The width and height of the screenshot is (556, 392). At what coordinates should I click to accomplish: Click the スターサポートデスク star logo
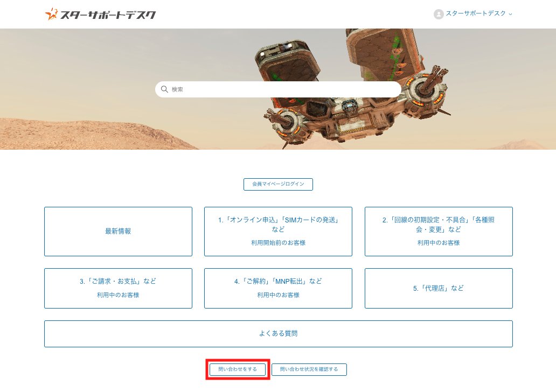tap(100, 15)
